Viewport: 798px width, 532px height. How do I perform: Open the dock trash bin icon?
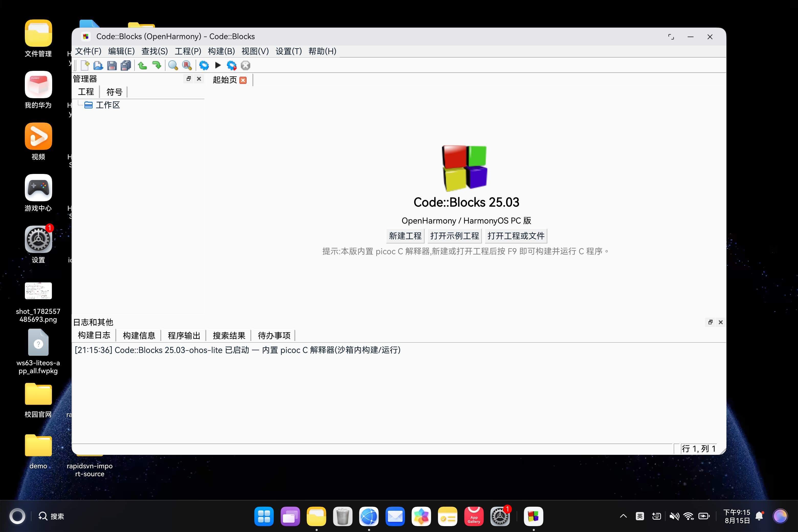[x=343, y=516]
